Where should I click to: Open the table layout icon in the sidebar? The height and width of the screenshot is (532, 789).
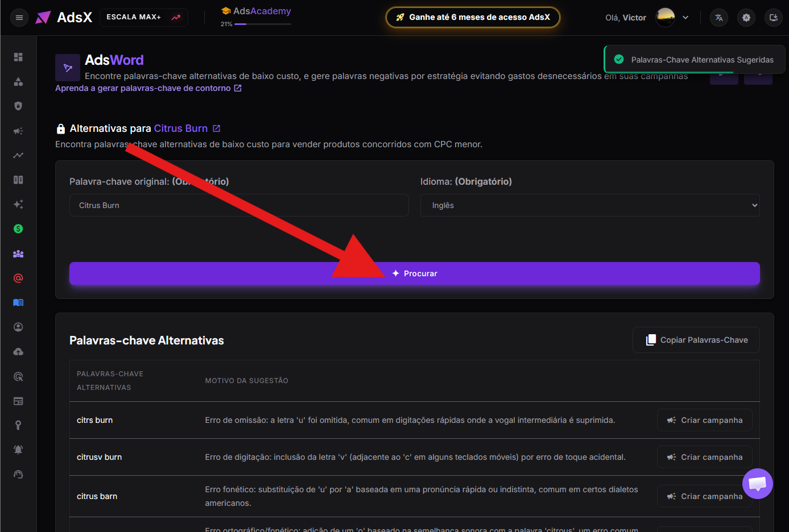click(x=18, y=401)
